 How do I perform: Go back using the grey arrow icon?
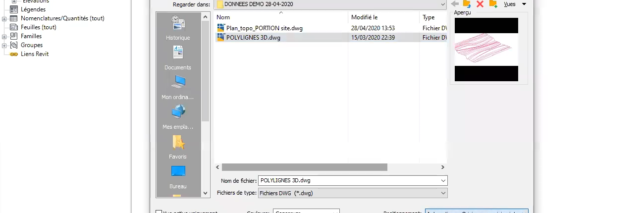click(x=455, y=4)
